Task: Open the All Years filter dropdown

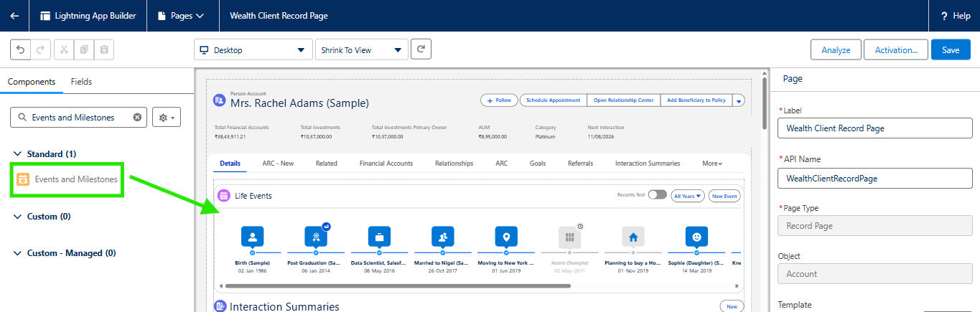Action: click(687, 196)
